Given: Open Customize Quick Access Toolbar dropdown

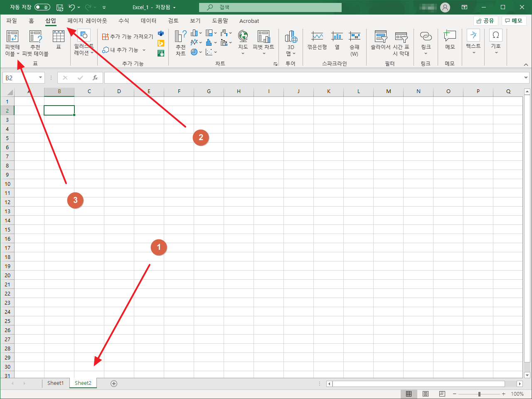Looking at the screenshot, I should pos(104,7).
